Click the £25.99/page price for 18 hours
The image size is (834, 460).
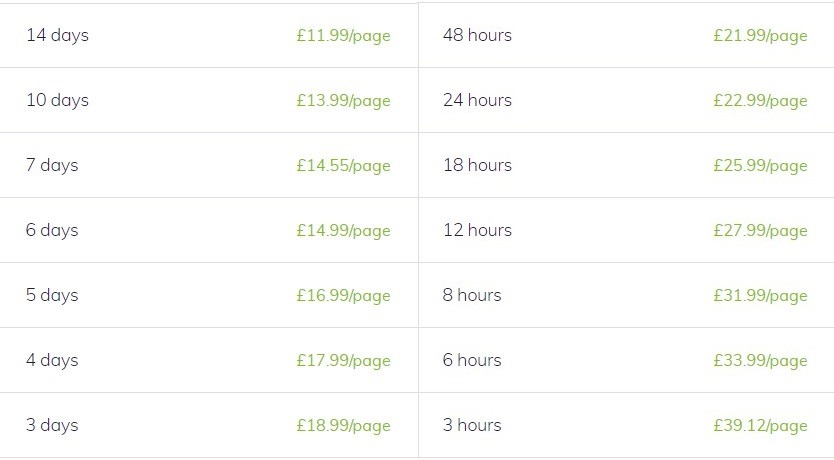coord(761,165)
